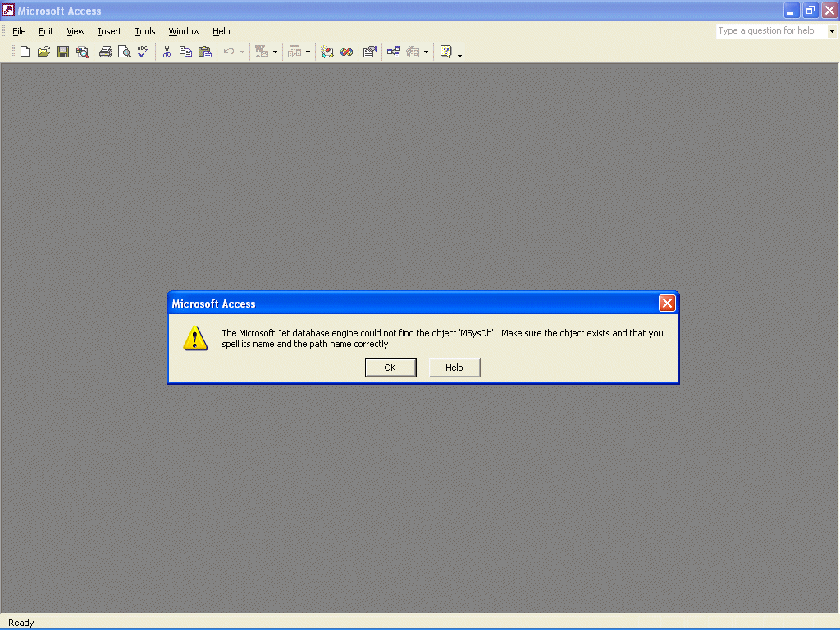
Task: Click the Analyze icon
Action: click(x=294, y=52)
